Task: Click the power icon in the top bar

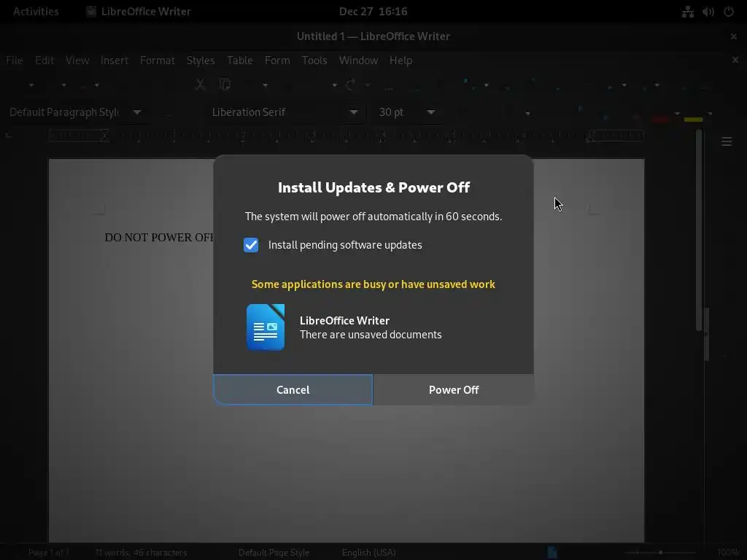Action: click(x=729, y=12)
